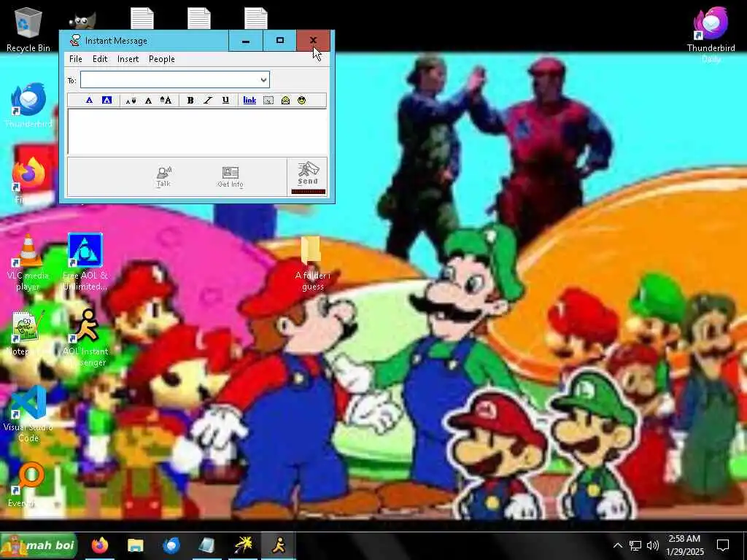The height and width of the screenshot is (560, 747).
Task: Select the 'A folder i guess' folder
Action: tap(312, 263)
